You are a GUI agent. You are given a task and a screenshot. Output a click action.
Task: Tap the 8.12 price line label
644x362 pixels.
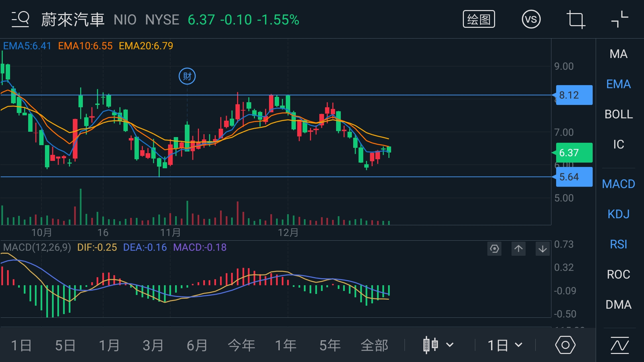(574, 95)
